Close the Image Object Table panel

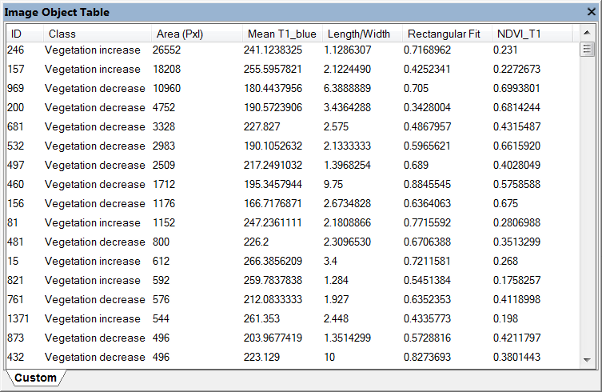[591, 12]
